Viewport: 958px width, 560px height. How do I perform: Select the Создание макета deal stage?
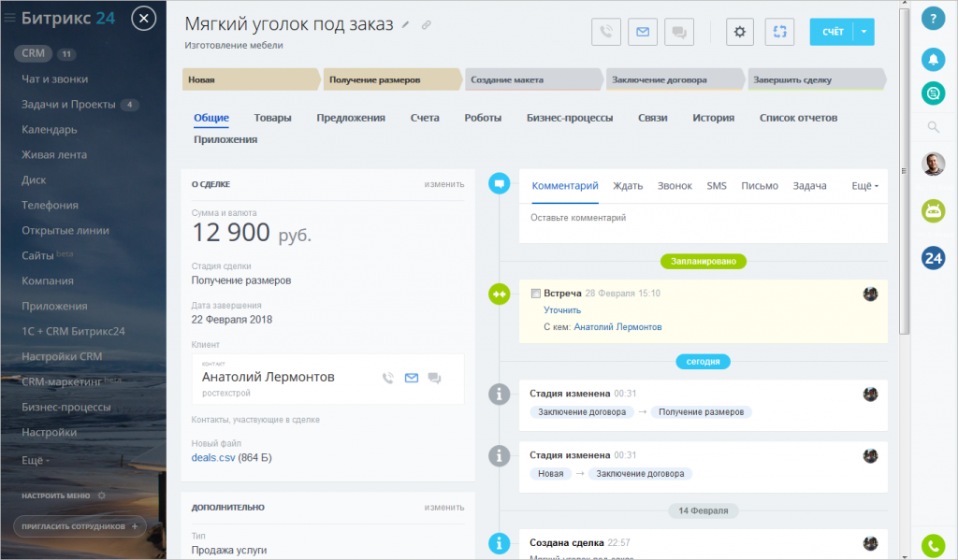(x=533, y=79)
